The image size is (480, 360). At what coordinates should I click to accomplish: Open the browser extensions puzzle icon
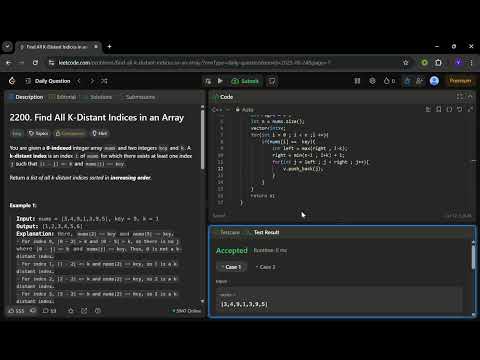click(438, 62)
